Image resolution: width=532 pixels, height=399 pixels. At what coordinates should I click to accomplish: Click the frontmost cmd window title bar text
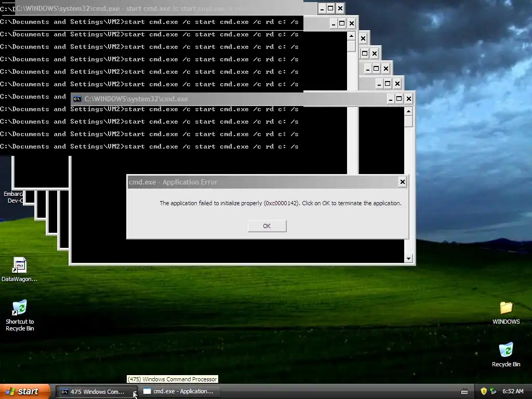pyautogui.click(x=136, y=99)
